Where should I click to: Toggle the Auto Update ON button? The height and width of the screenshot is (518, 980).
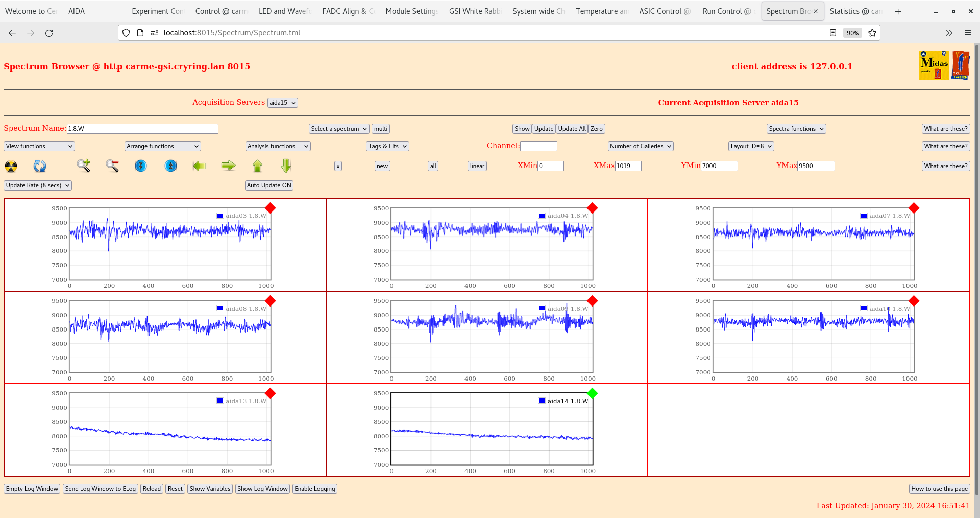pyautogui.click(x=269, y=185)
